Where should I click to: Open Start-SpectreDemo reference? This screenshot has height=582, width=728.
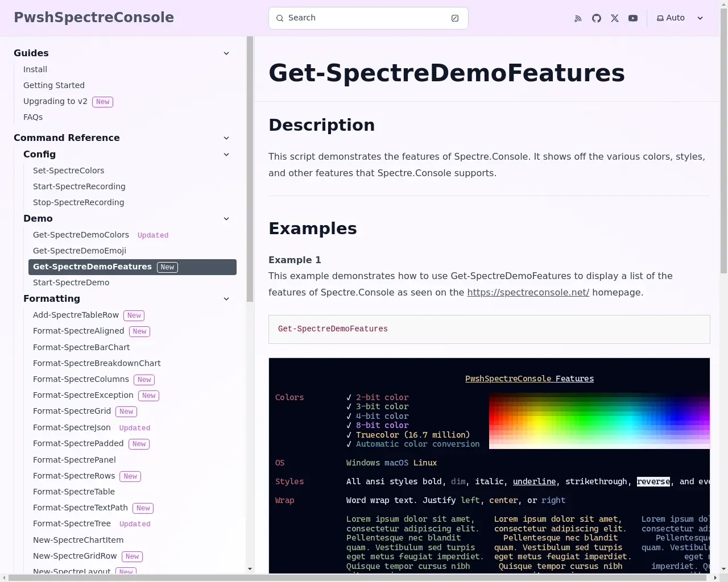tap(71, 282)
